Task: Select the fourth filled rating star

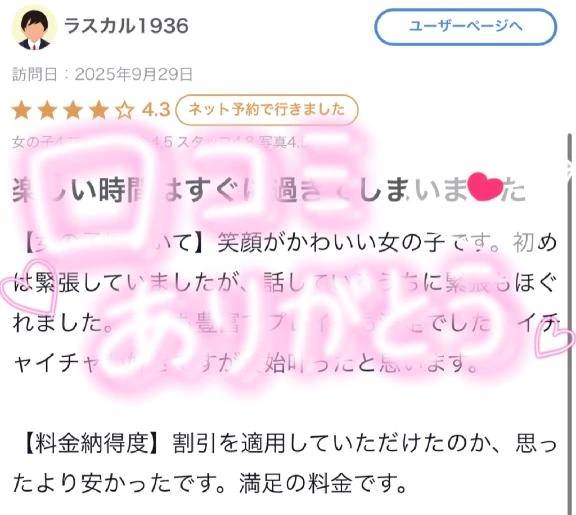Action: 99,110
